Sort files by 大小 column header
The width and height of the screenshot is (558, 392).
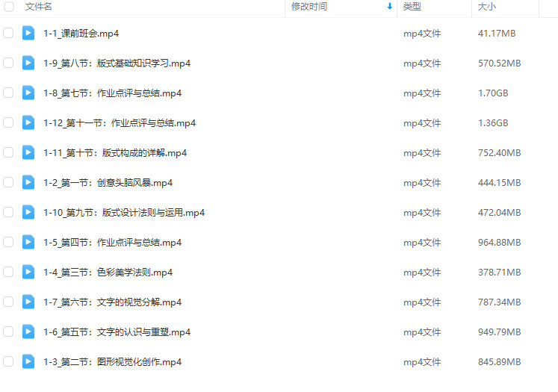[x=486, y=7]
